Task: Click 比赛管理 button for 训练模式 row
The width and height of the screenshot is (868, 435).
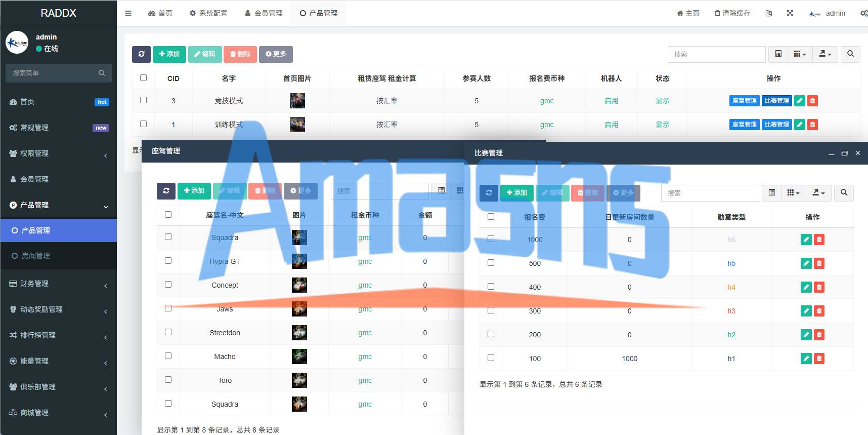Action: 777,125
